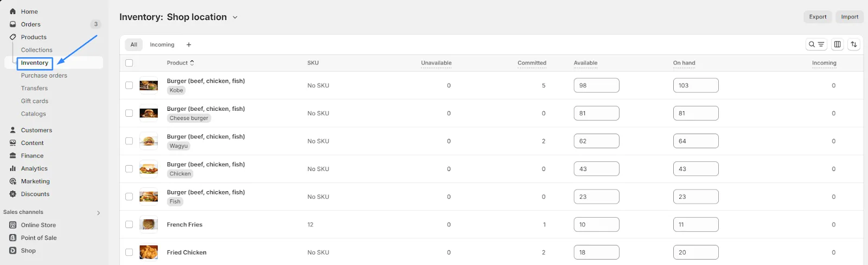Click the Online Store icon
The height and width of the screenshot is (265, 868).
[13, 225]
